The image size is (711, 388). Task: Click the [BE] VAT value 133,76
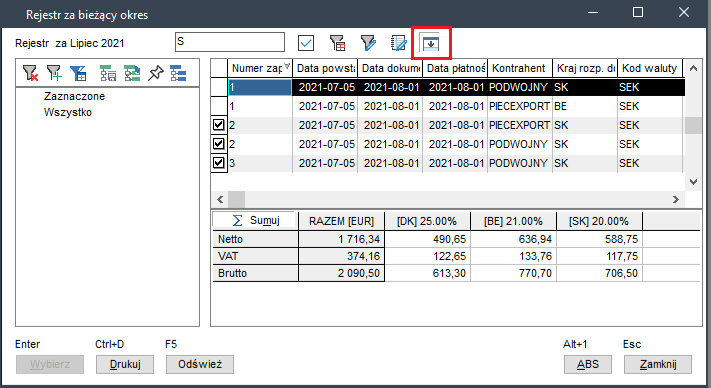(x=513, y=256)
